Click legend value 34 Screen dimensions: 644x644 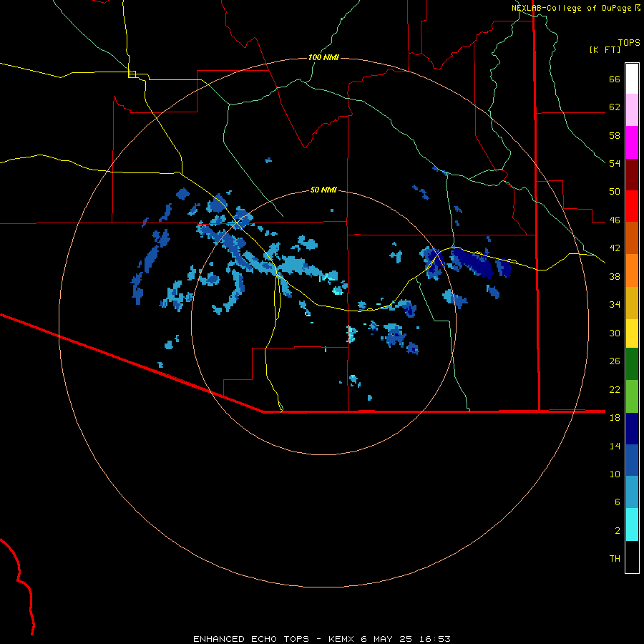point(615,305)
